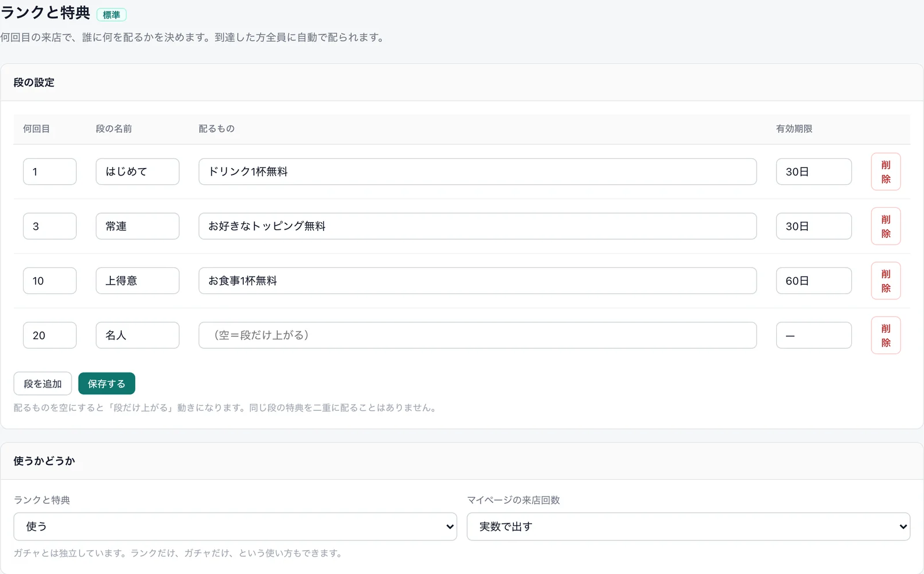Open the マイページの来店回数 dropdown
Image resolution: width=924 pixels, height=574 pixels.
[x=688, y=527]
